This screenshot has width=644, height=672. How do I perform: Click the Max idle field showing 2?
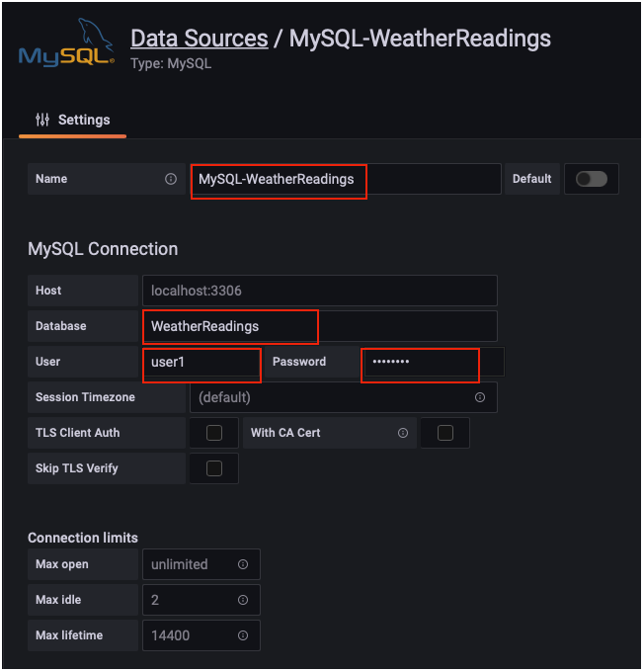[x=201, y=600]
